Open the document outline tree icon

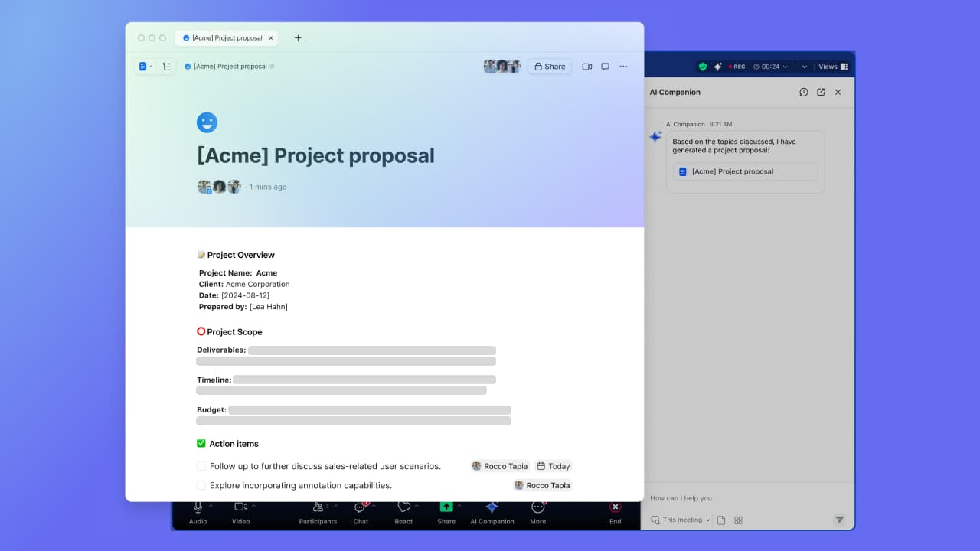(167, 67)
